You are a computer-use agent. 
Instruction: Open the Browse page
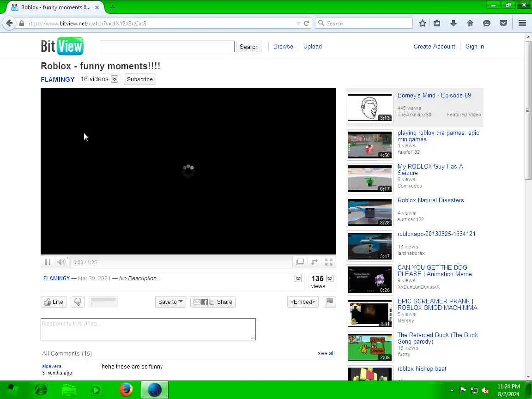click(283, 47)
